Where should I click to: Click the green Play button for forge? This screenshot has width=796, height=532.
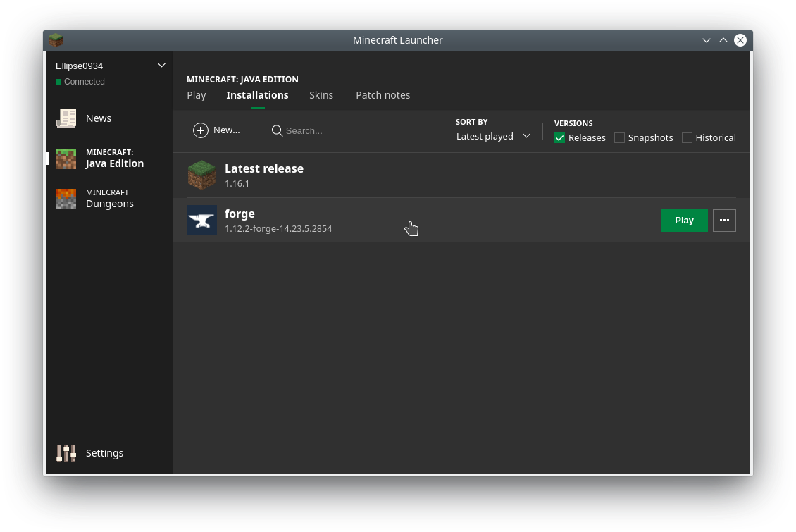coord(684,221)
